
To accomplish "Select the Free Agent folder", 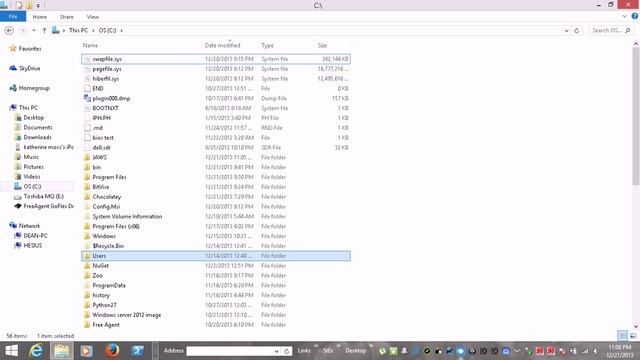I will [x=216, y=324].
